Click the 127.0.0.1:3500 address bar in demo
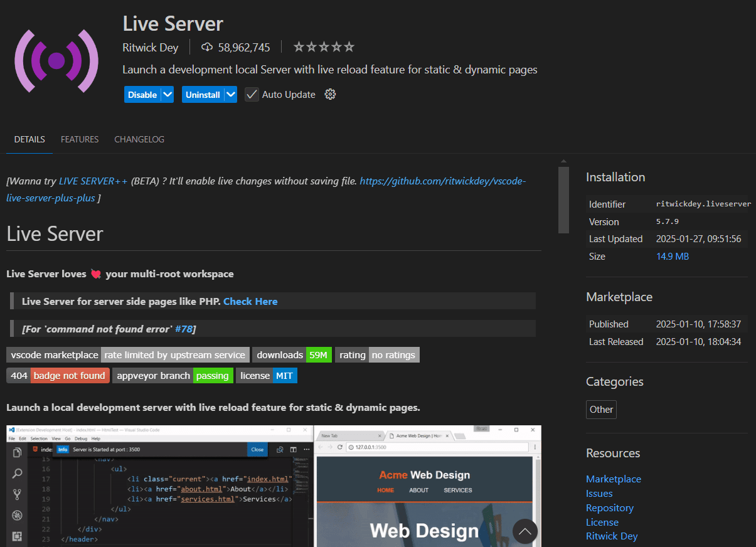Screen dimensions: 756x547 tap(437, 447)
